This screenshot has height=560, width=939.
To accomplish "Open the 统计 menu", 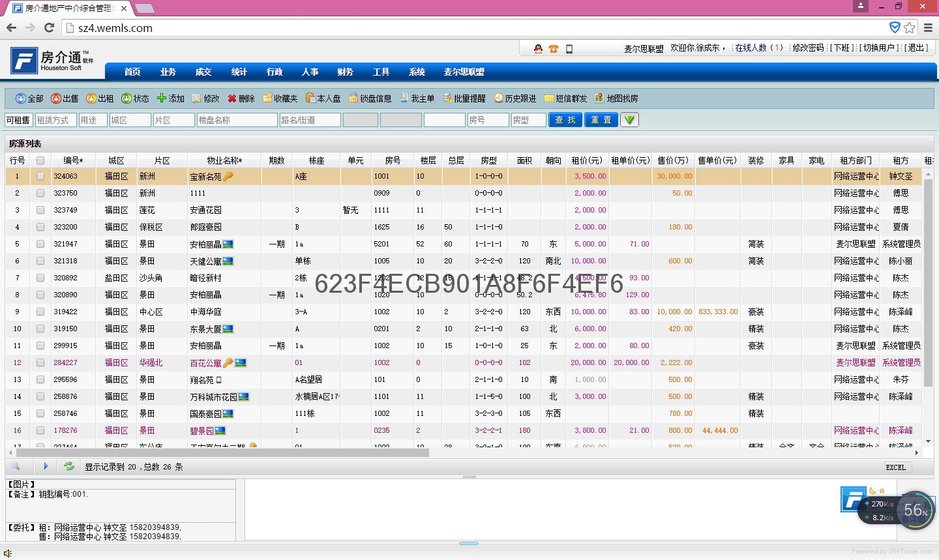I will click(239, 72).
